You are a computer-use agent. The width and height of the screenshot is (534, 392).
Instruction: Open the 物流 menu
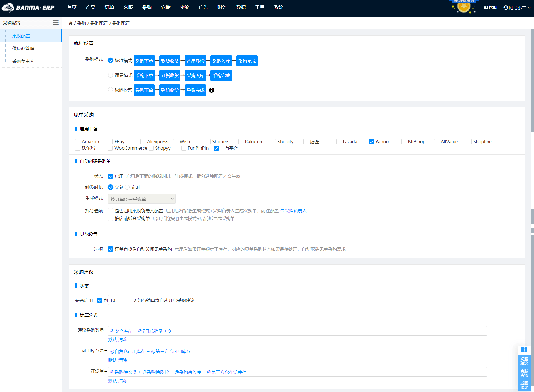coord(185,7)
